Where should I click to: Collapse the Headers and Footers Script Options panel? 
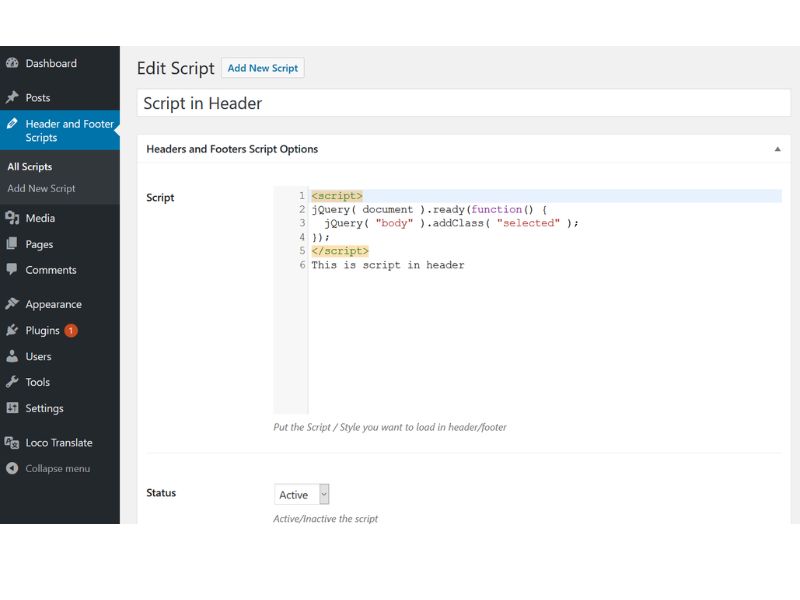click(x=778, y=148)
